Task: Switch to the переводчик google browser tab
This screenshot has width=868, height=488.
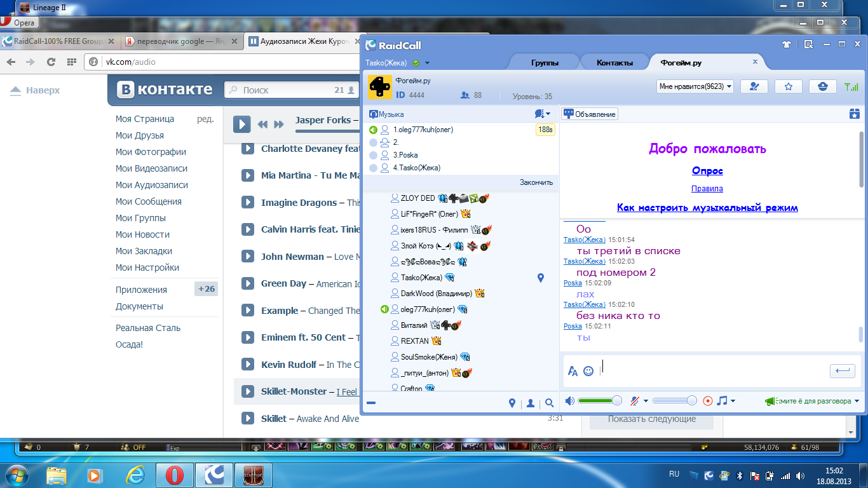Action: (x=182, y=41)
